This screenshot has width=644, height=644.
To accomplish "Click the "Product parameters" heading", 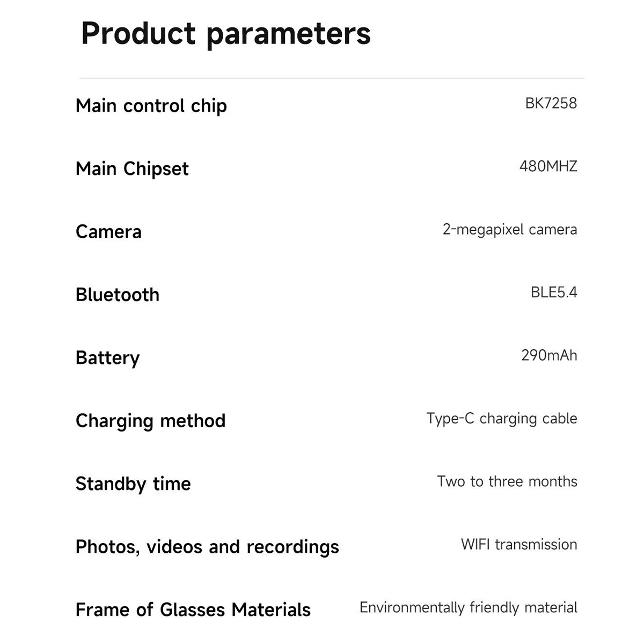I will [225, 34].
